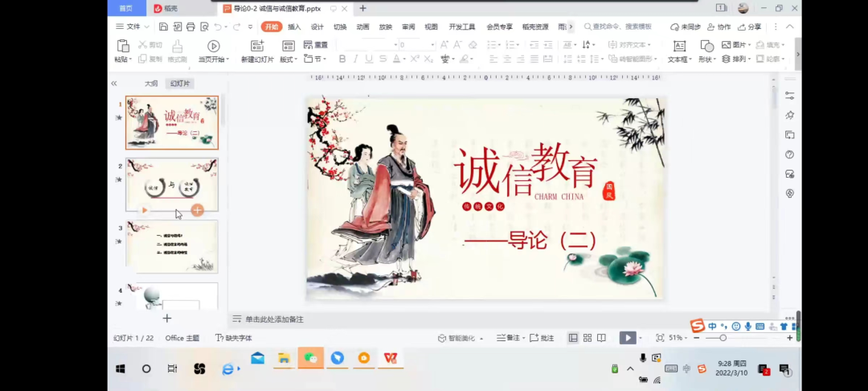Click the 智能美化 smart beautify button

click(460, 338)
